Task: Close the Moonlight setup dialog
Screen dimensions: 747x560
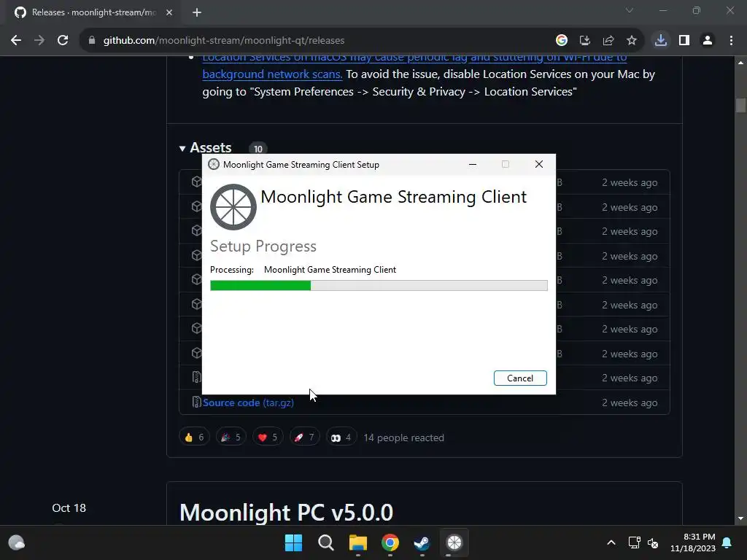Action: pos(539,164)
